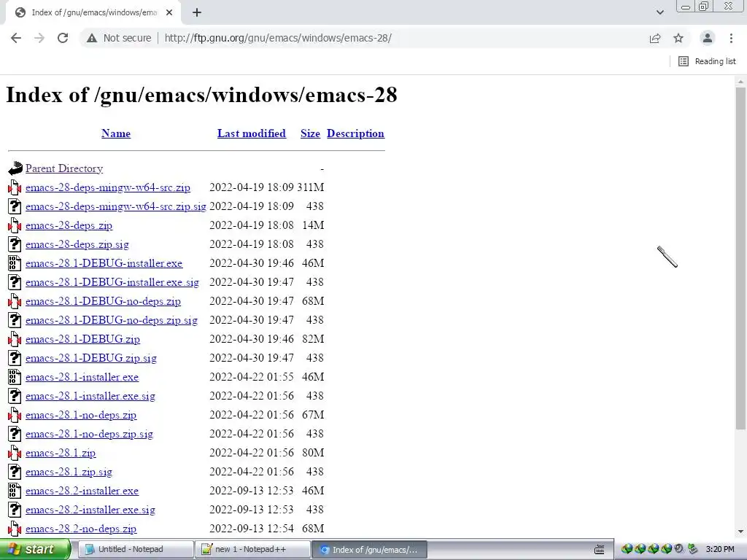747x560 pixels.
Task: Open emacs-28-deps.zip.sig link
Action: (x=77, y=245)
